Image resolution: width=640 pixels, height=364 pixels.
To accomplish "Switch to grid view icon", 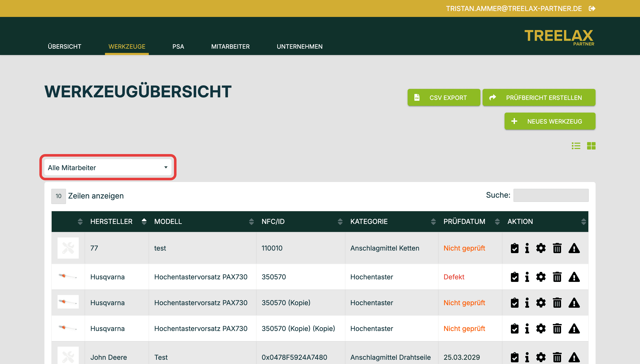I will pos(591,146).
